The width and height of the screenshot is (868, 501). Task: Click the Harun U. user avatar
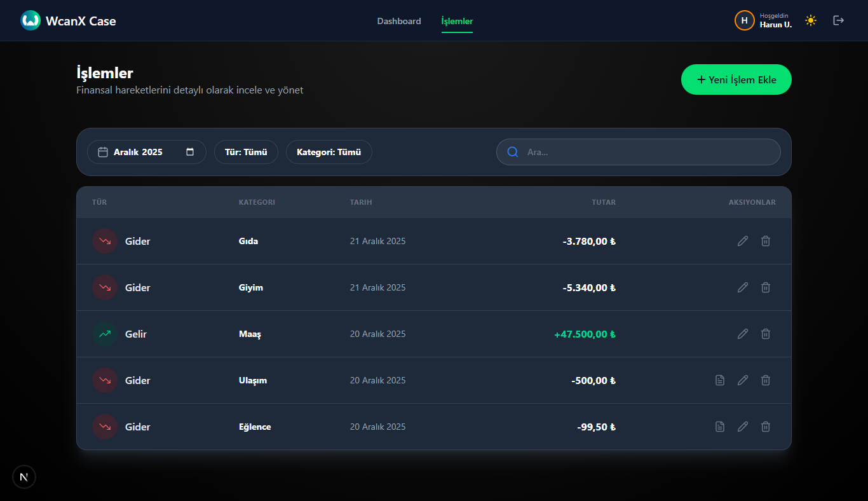pos(744,20)
